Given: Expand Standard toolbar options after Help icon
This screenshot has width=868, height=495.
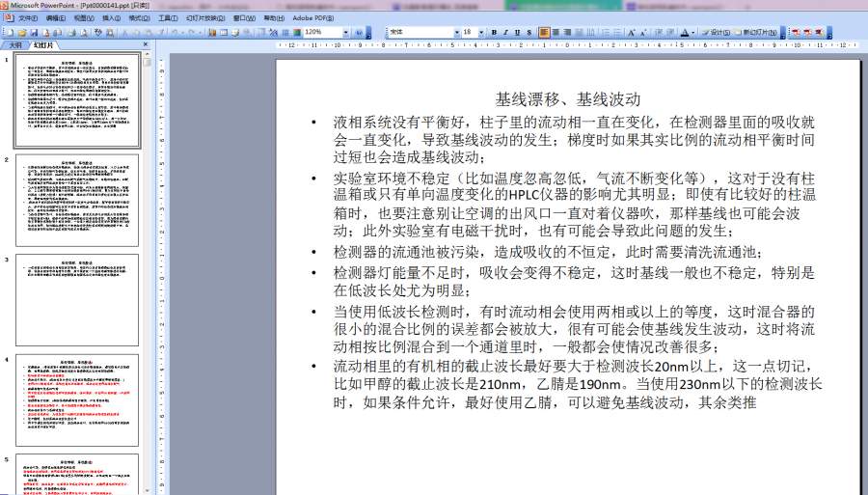Looking at the screenshot, I should pos(369,33).
